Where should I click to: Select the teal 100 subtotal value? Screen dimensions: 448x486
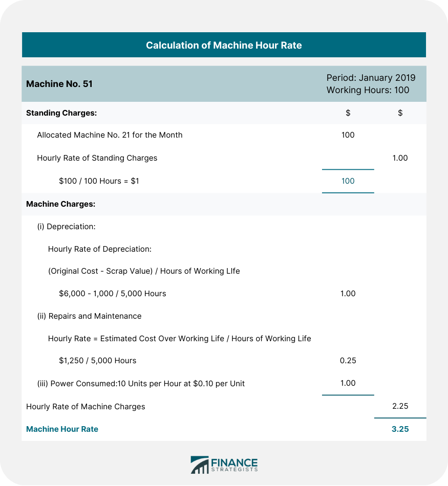pyautogui.click(x=348, y=181)
